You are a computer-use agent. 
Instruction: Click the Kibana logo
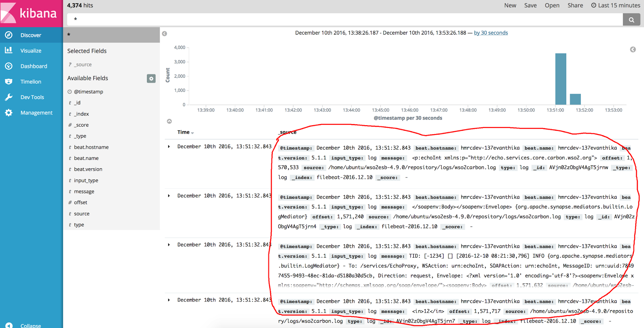coord(31,13)
